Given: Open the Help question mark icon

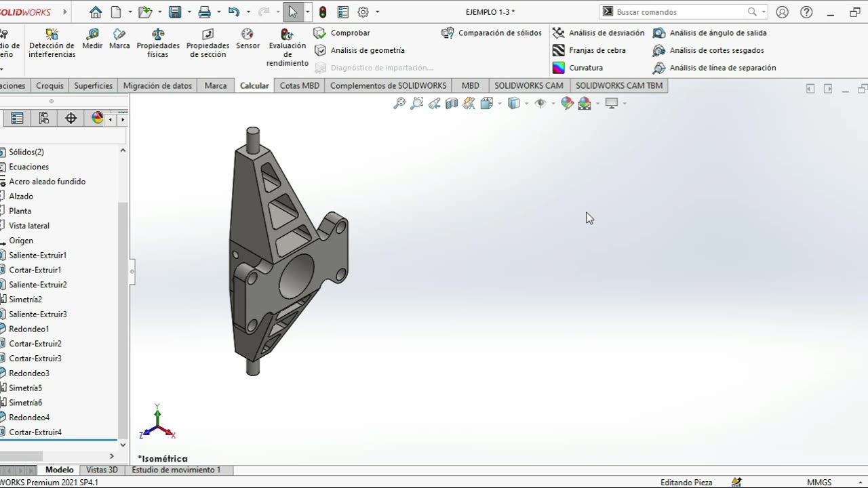Looking at the screenshot, I should [x=806, y=12].
